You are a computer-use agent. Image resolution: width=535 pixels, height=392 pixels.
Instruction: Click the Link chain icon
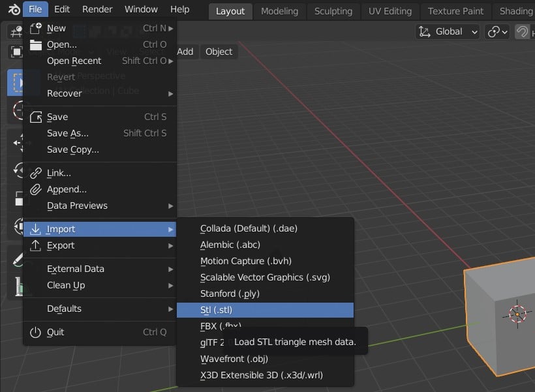pyautogui.click(x=36, y=173)
